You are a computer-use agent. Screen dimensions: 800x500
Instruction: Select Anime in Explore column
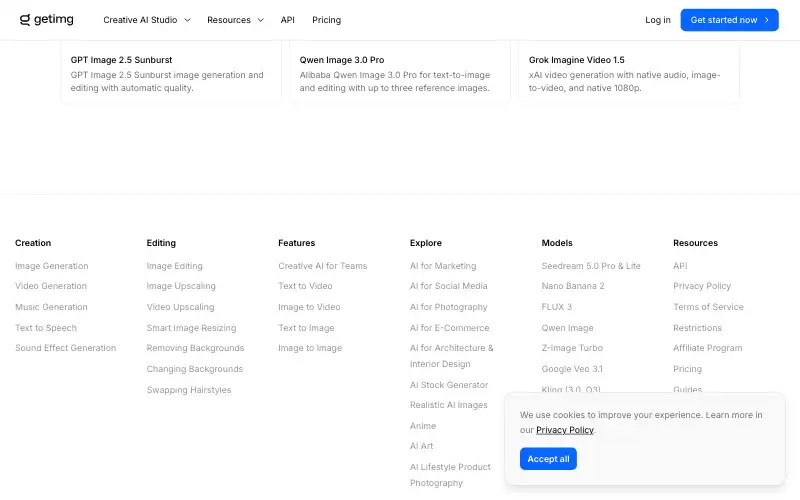click(423, 426)
